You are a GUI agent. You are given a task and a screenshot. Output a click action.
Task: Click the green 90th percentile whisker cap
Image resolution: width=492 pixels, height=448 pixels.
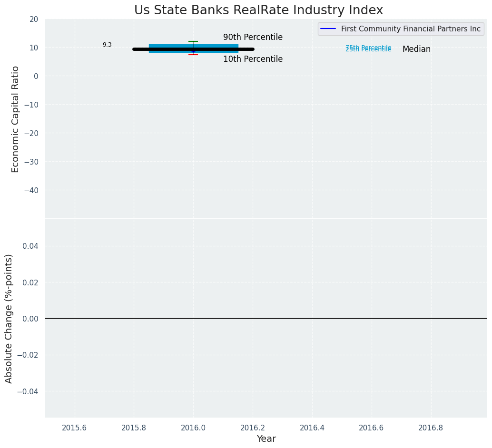(x=193, y=41)
